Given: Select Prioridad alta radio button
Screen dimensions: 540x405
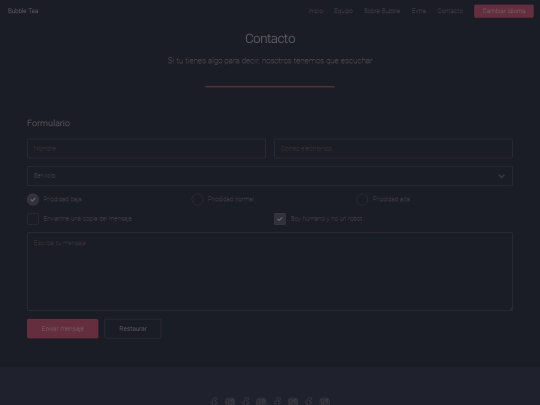Looking at the screenshot, I should (362, 199).
